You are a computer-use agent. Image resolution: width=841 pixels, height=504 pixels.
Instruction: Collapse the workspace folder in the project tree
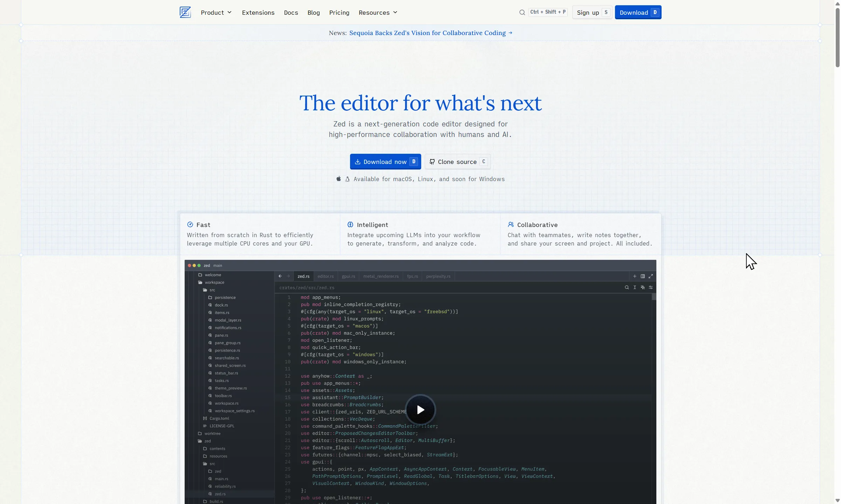click(x=211, y=283)
